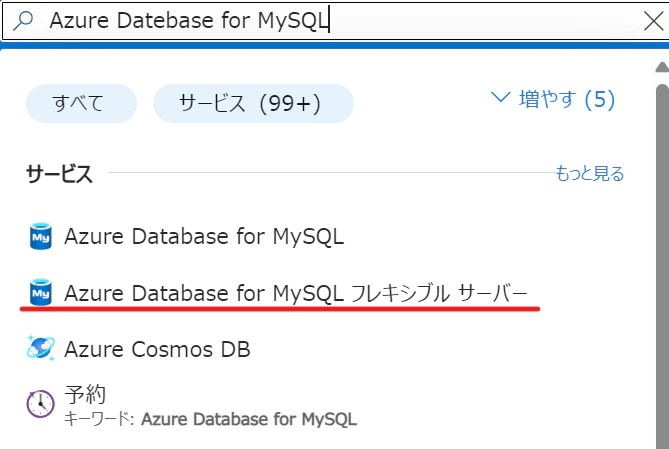Click the サービス section heading
Image resolution: width=669 pixels, height=449 pixels.
point(59,174)
